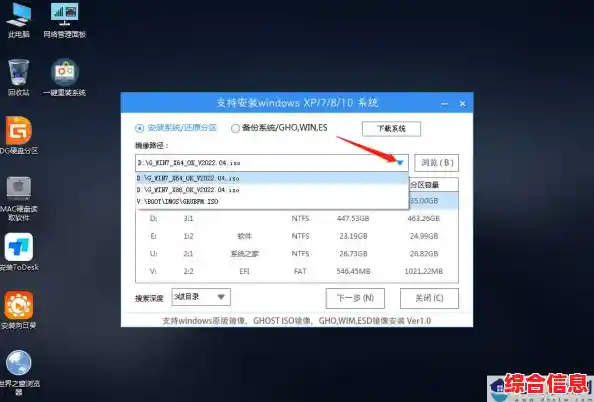The height and width of the screenshot is (402, 594).
Task: Close the installer window with X
Action: [x=462, y=103]
